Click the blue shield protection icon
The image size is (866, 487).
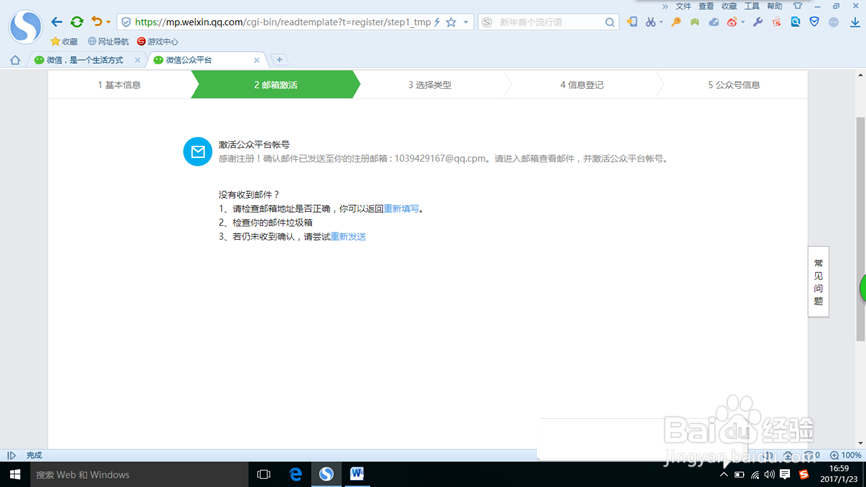tap(814, 22)
